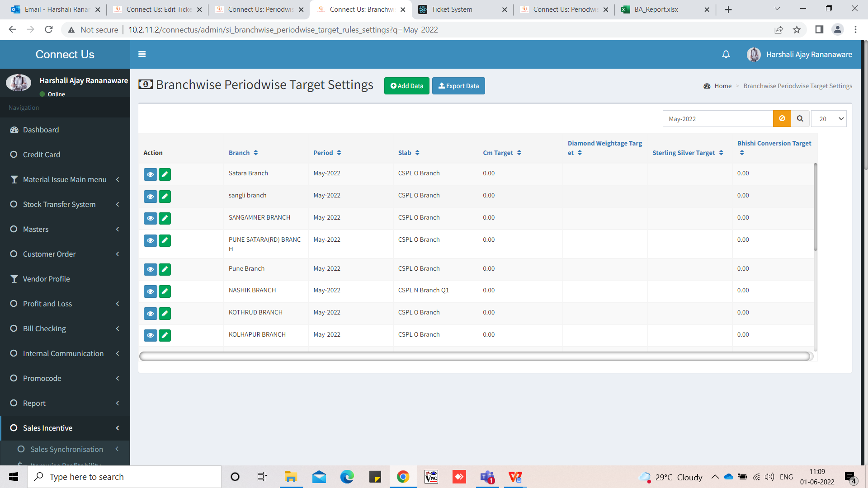This screenshot has height=488, width=868.
Task: Open Dashboard from sidebar
Action: 65,130
